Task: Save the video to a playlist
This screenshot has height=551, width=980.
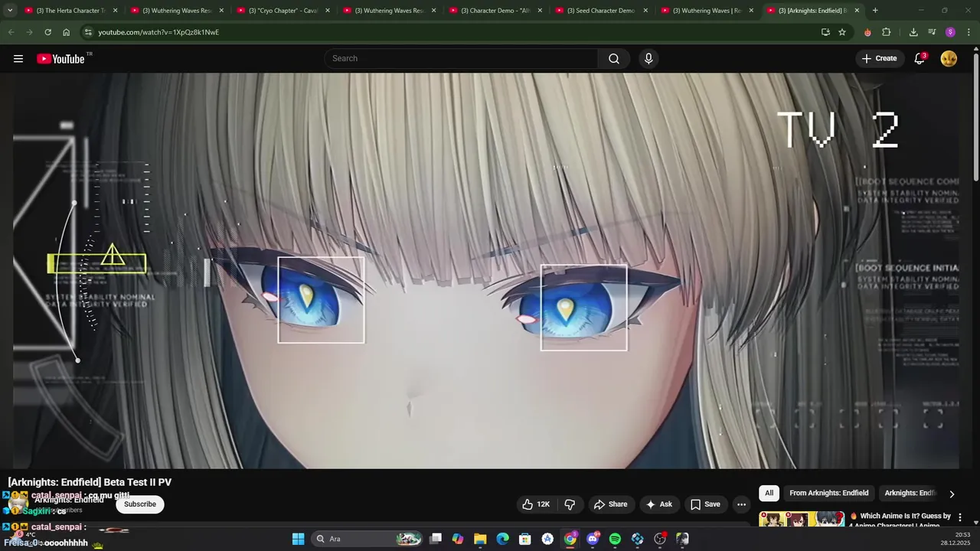Action: 705,504
